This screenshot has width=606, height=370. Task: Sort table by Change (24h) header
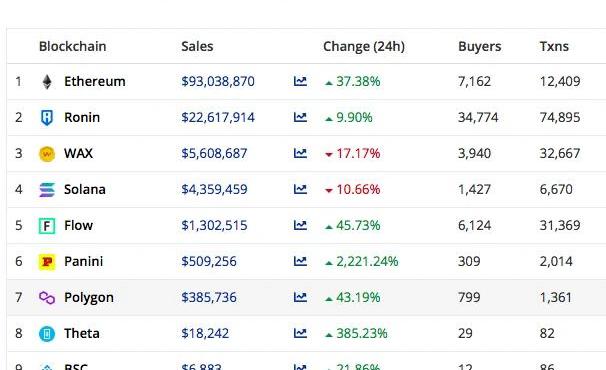(x=364, y=46)
